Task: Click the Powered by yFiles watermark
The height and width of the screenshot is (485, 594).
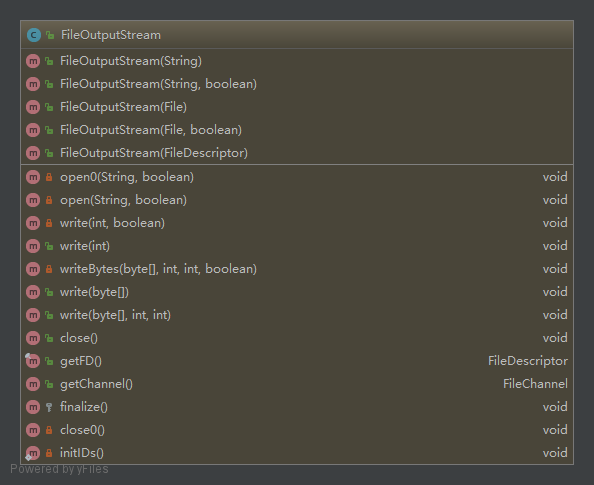Action: (x=59, y=469)
